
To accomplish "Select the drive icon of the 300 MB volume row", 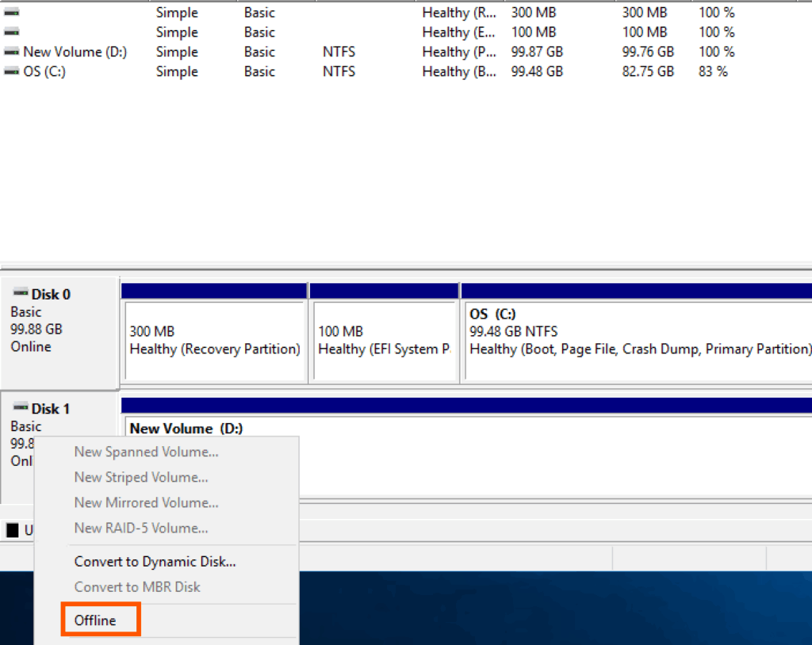I will pyautogui.click(x=11, y=12).
